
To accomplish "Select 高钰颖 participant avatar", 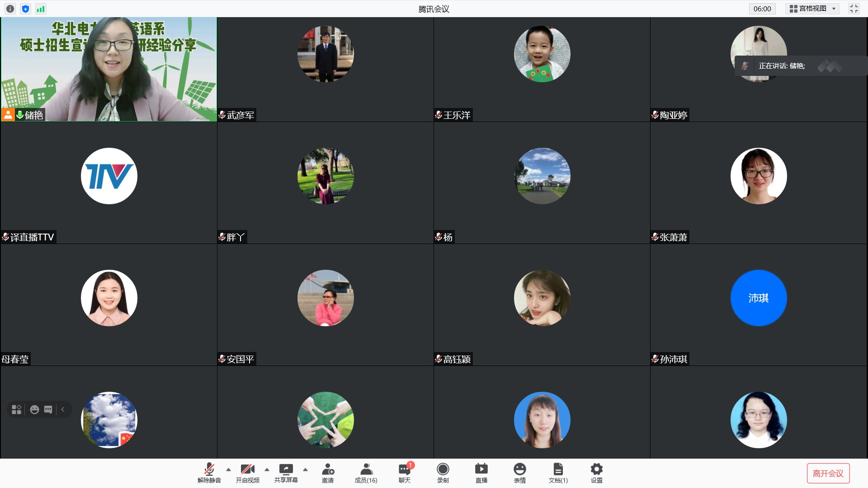I will [542, 298].
